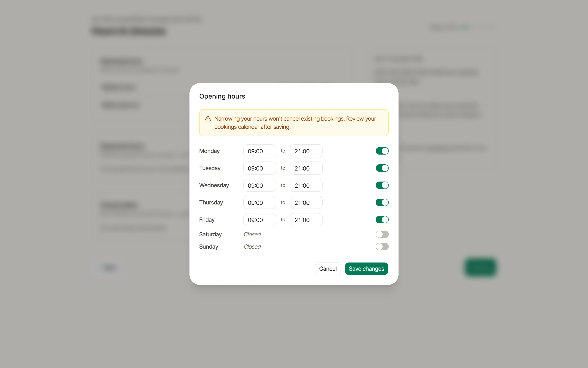Enable the Saturday open toggle
The width and height of the screenshot is (588, 368).
382,234
